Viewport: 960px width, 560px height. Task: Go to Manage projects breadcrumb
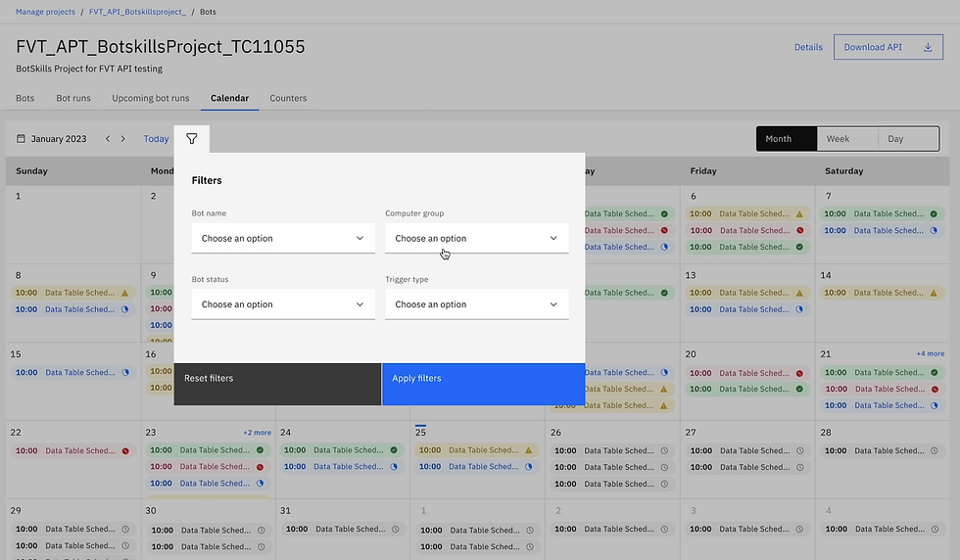coord(45,12)
